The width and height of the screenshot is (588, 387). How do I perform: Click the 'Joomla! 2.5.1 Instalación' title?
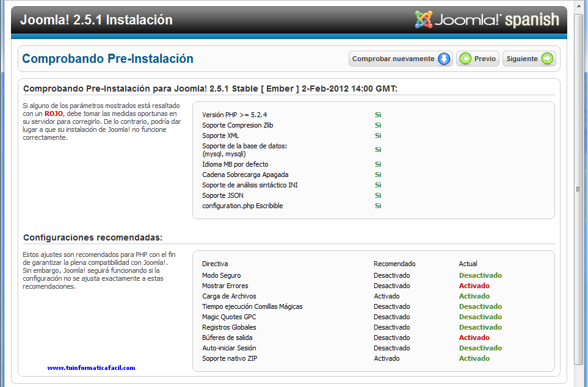(x=96, y=20)
